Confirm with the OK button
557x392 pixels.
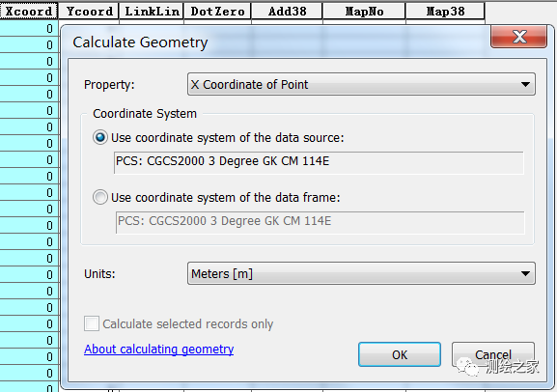coord(400,354)
